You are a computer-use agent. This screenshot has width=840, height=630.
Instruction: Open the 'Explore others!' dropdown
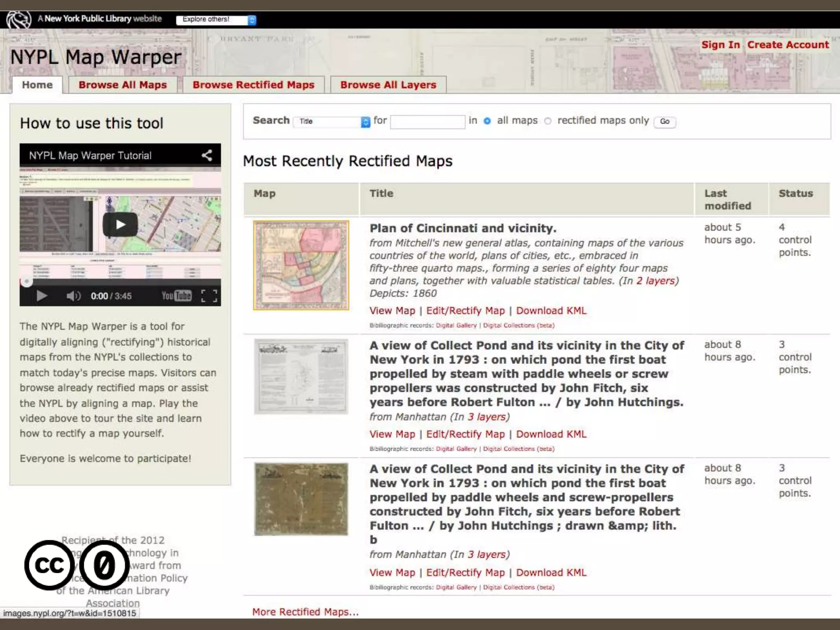pos(216,20)
